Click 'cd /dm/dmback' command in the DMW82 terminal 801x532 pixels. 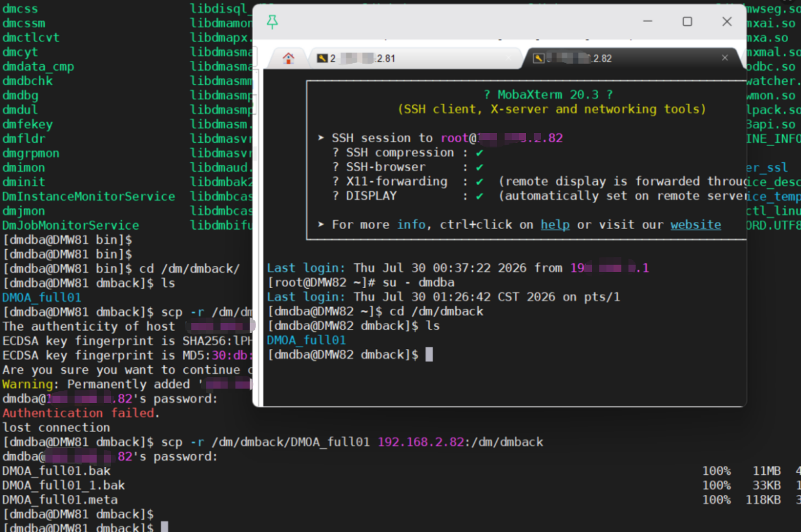coord(436,311)
